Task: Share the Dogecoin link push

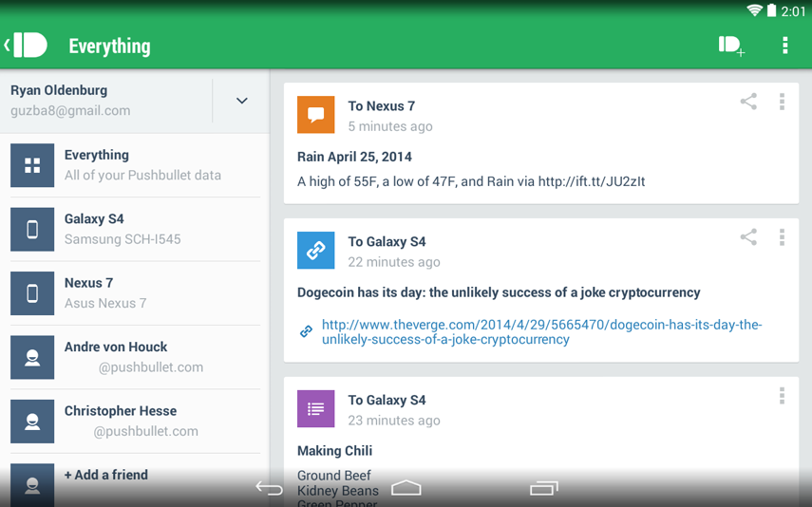Action: point(748,236)
